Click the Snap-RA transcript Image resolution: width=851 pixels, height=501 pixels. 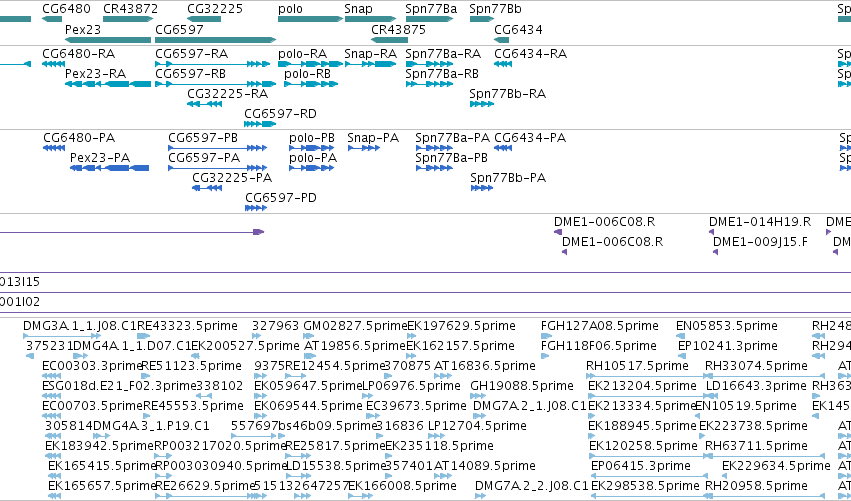point(370,64)
